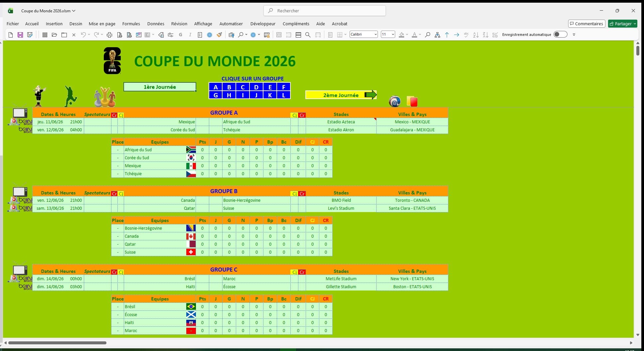
Task: Open the Formules ribbon tab
Action: coord(131,24)
